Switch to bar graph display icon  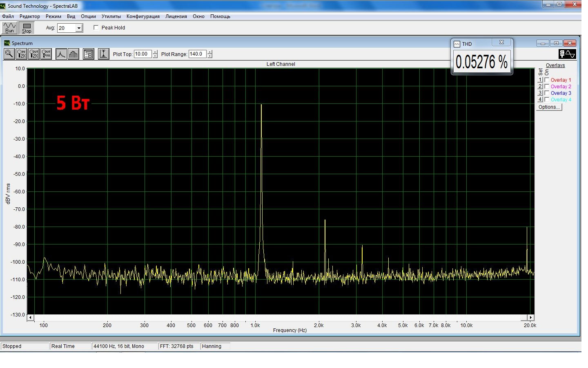[73, 54]
